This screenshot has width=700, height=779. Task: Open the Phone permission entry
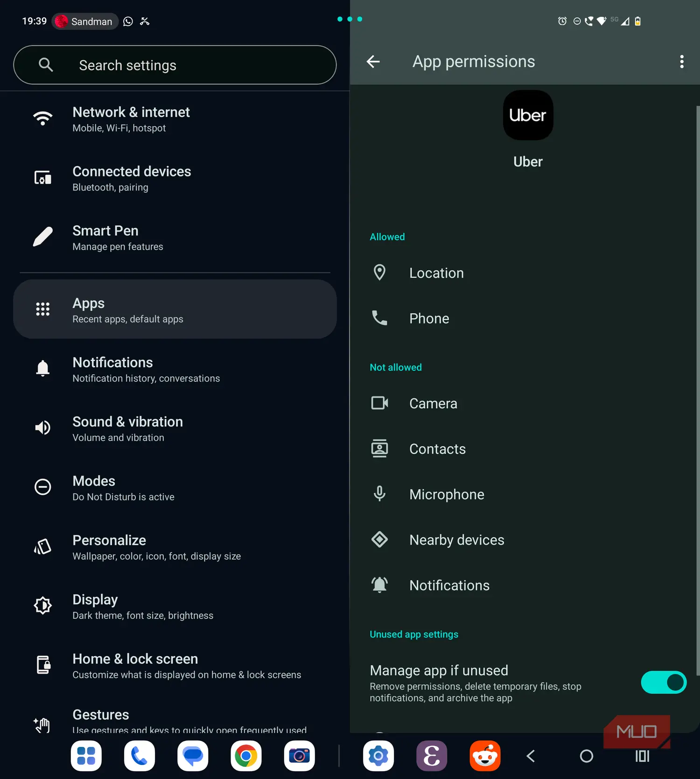pos(525,318)
